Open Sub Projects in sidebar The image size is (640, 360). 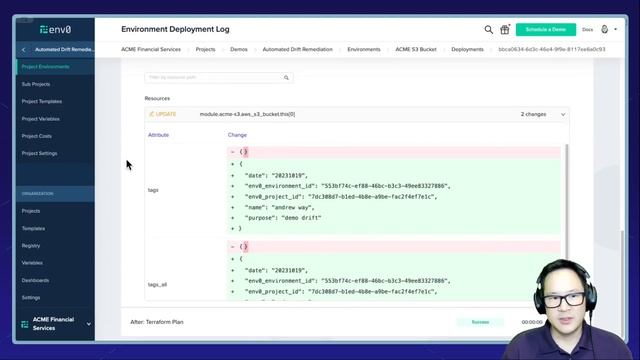(x=36, y=84)
